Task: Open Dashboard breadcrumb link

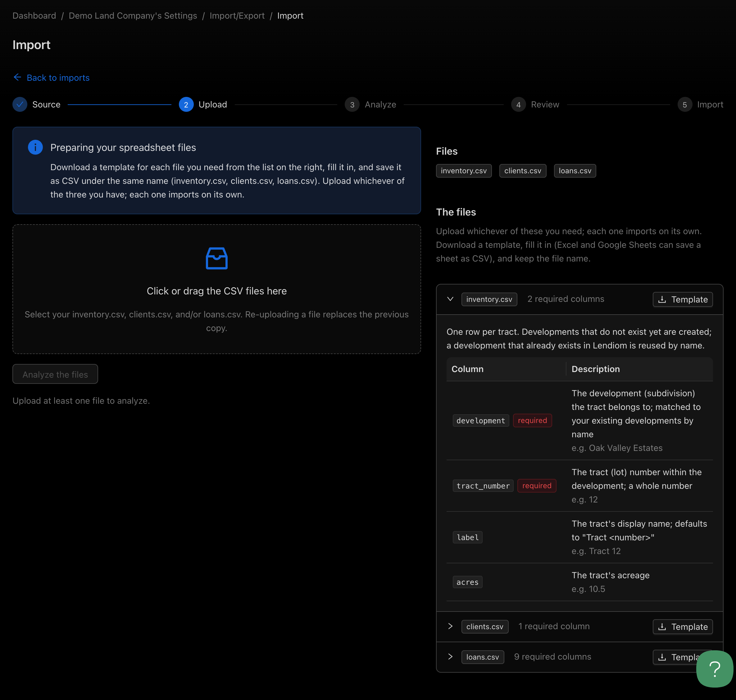Action: tap(34, 16)
